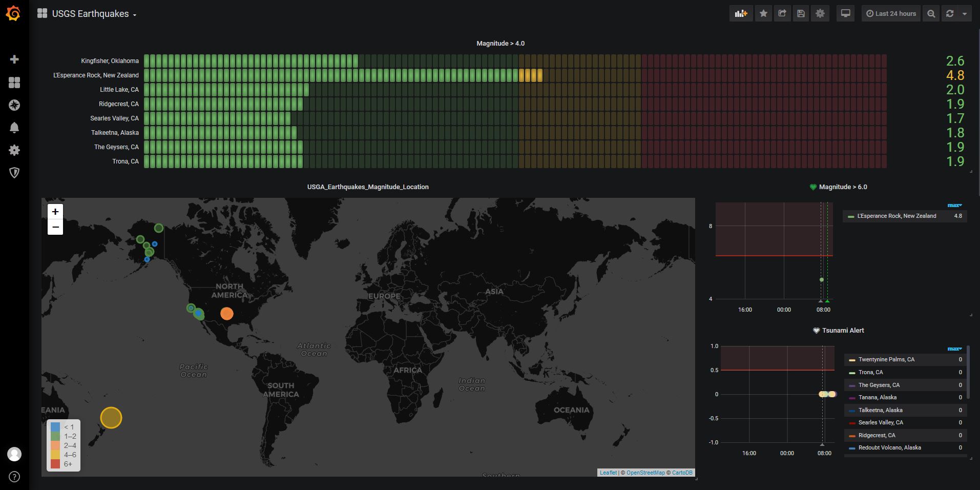Share the dashboard
Viewport: 980px width, 490px height.
782,14
